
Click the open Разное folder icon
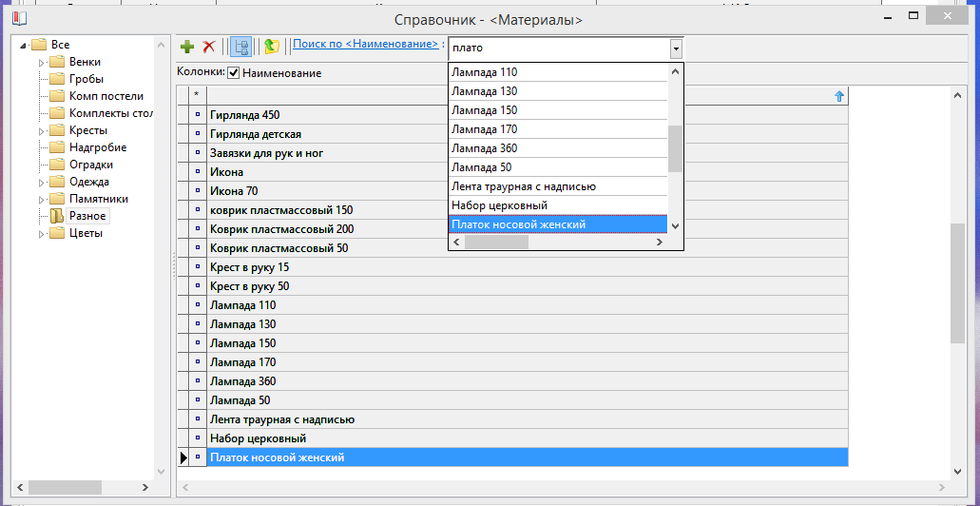[56, 216]
